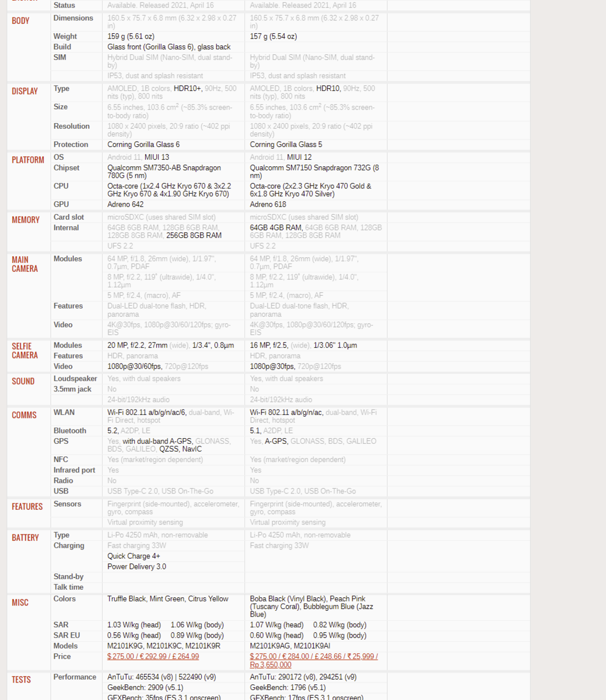Click the Loudspeaker spec label

pos(75,379)
